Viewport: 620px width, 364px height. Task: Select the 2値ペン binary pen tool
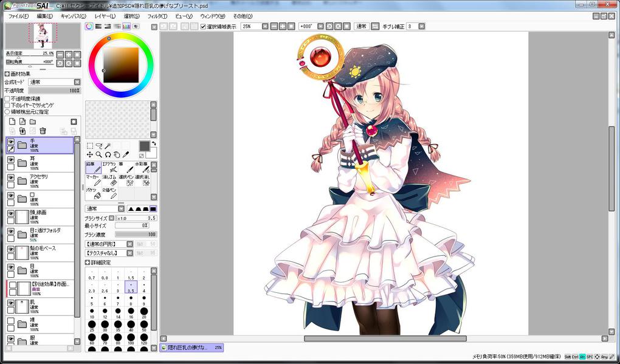[x=109, y=194]
